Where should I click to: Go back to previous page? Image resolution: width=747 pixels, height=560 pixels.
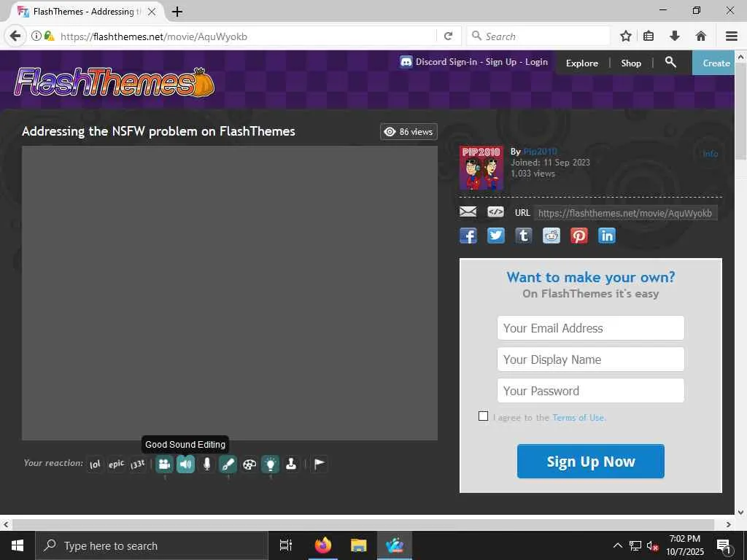15,36
